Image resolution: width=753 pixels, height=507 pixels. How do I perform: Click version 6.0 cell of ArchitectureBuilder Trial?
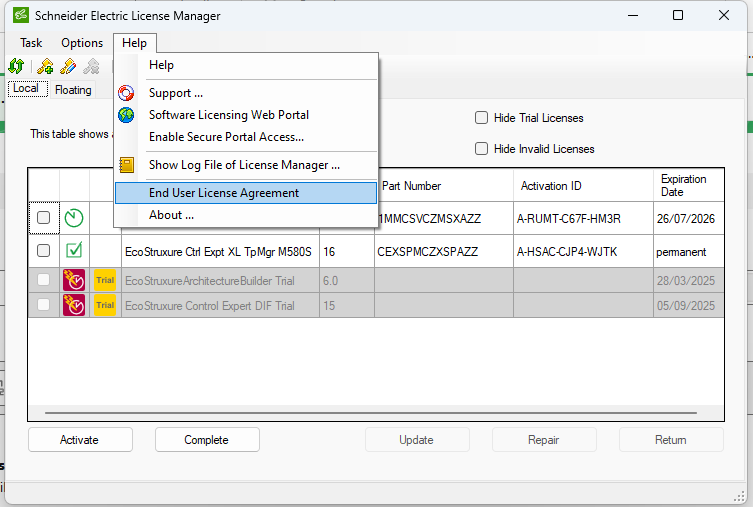(x=347, y=280)
